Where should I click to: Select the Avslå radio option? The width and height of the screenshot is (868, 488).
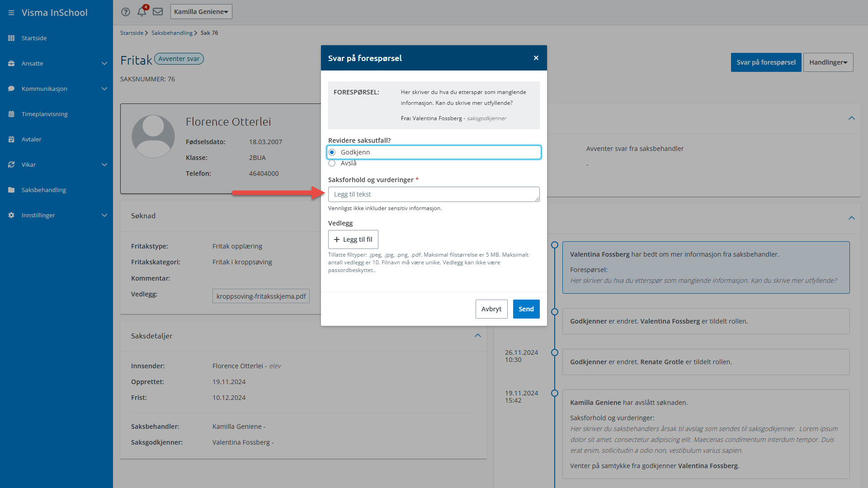(x=332, y=163)
